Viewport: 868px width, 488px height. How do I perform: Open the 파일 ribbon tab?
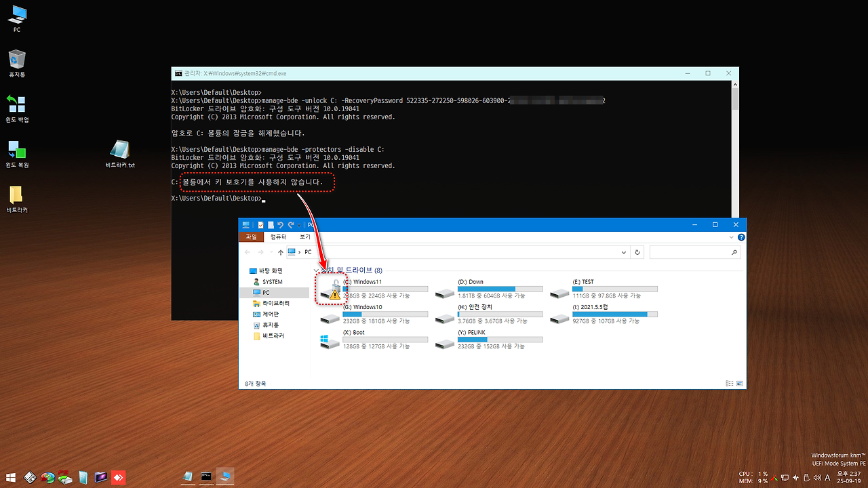click(x=252, y=237)
